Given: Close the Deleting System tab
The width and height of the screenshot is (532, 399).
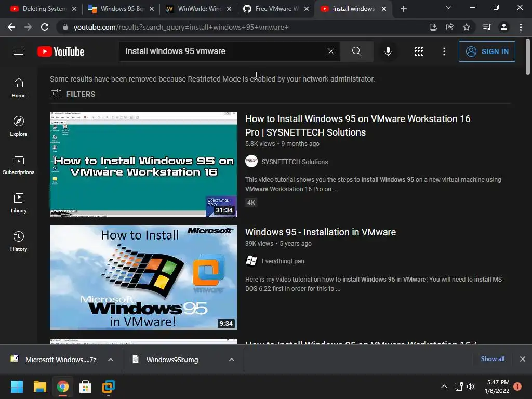Looking at the screenshot, I should click(x=74, y=9).
